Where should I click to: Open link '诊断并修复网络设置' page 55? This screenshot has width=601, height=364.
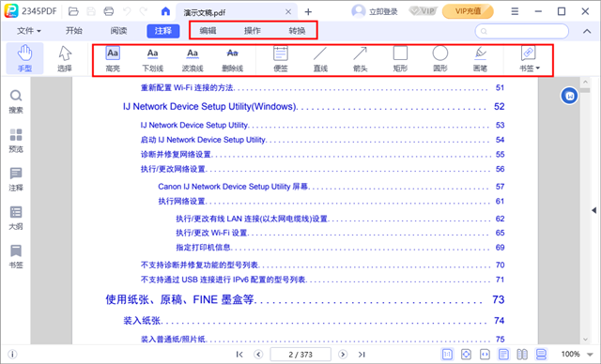[x=177, y=154]
